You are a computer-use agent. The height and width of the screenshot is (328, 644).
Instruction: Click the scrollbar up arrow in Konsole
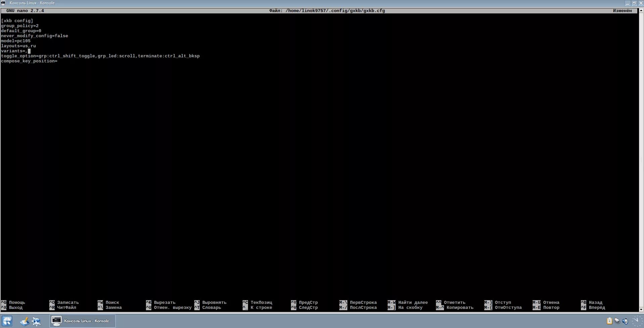pyautogui.click(x=641, y=10)
